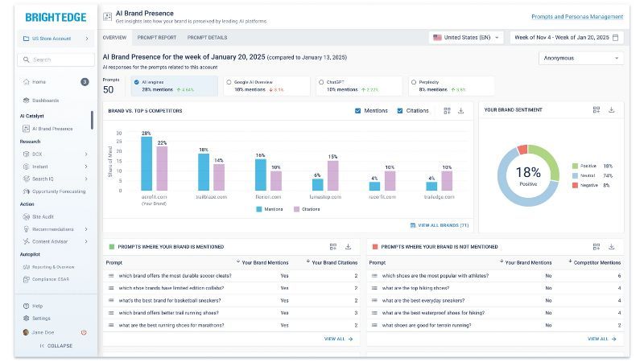
Task: Expand the Recommendations submenu chevron
Action: (86, 229)
